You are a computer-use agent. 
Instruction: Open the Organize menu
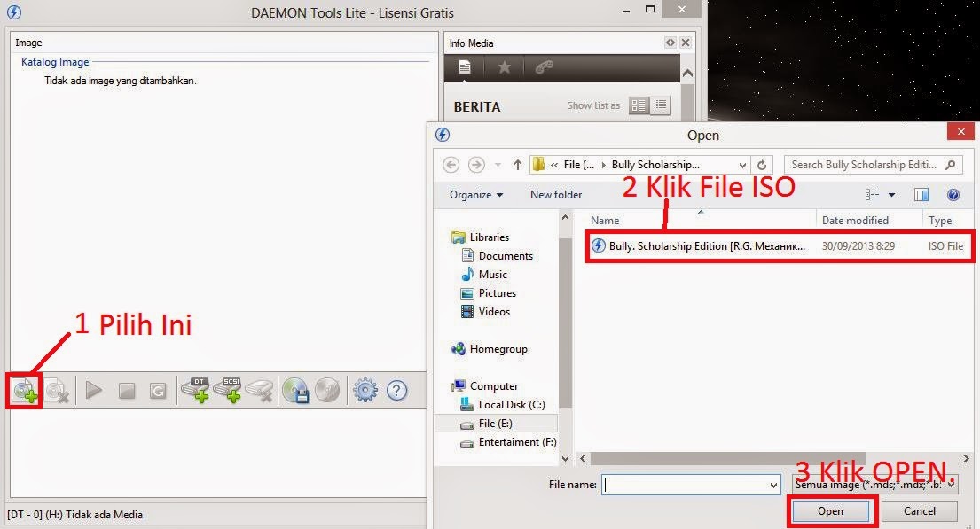476,195
